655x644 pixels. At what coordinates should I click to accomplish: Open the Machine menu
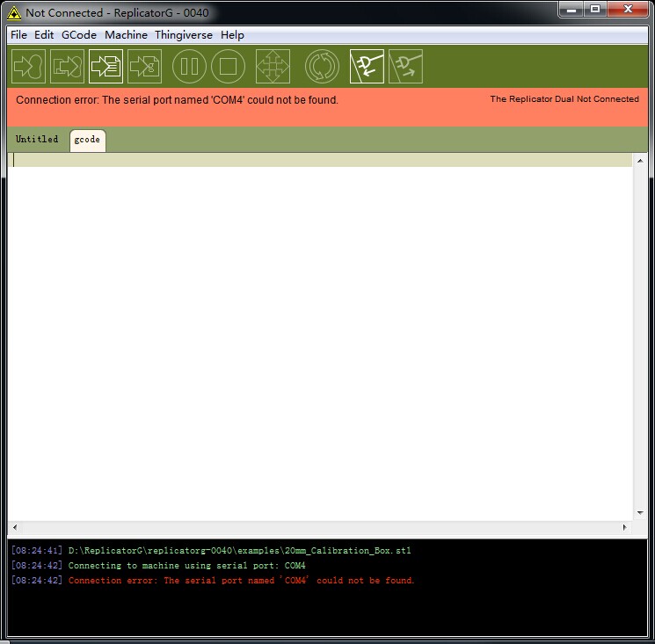tap(126, 35)
